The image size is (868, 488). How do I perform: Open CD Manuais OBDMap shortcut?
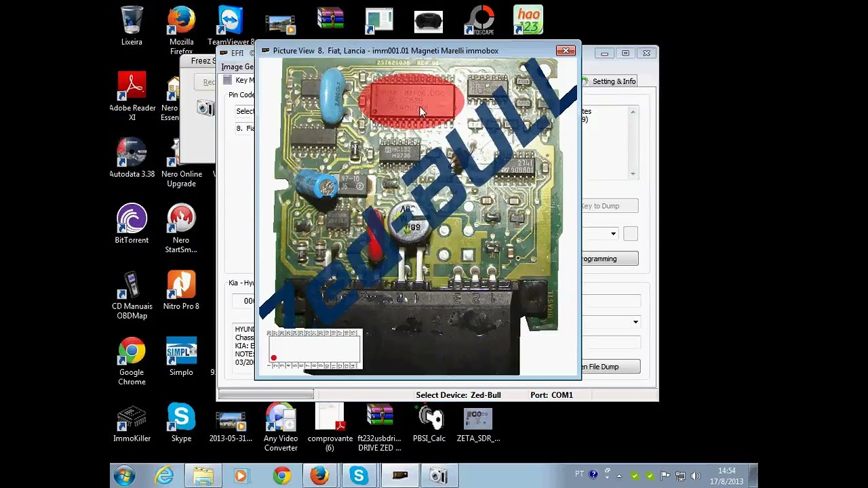(x=132, y=295)
